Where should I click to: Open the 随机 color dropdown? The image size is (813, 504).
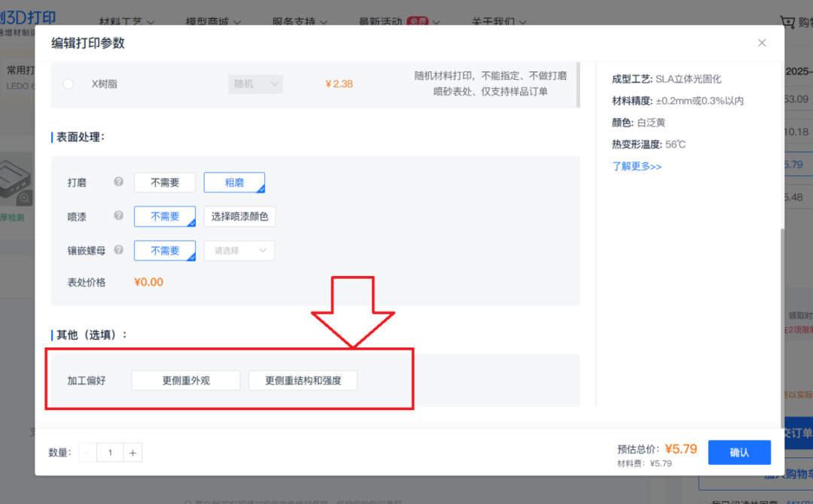[255, 83]
